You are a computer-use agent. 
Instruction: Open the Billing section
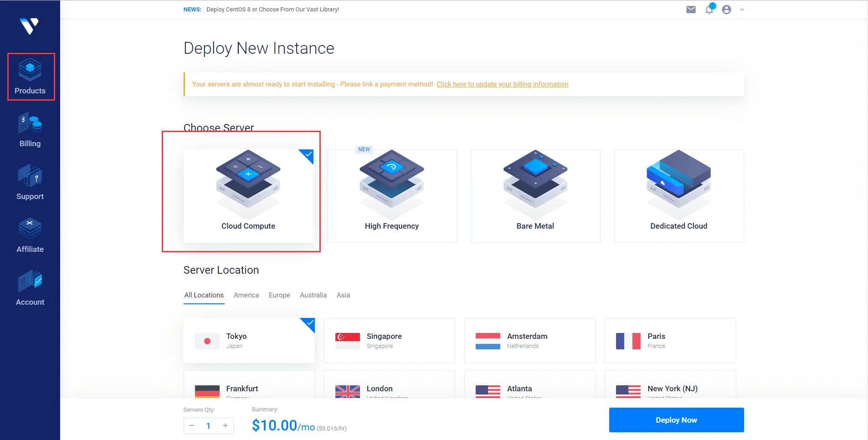click(x=30, y=130)
